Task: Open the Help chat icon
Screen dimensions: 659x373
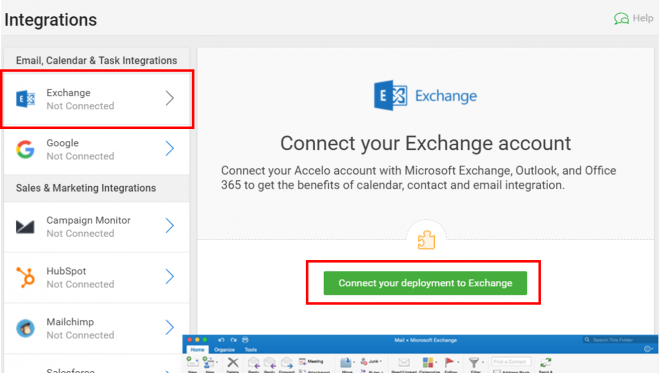Action: (x=621, y=18)
